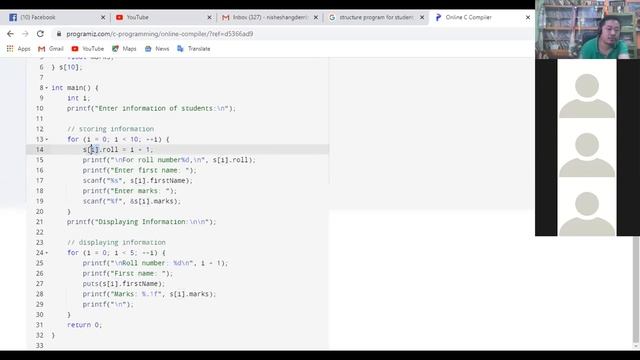The width and height of the screenshot is (640, 360).
Task: Click the '// storing information' comment
Action: (x=111, y=129)
